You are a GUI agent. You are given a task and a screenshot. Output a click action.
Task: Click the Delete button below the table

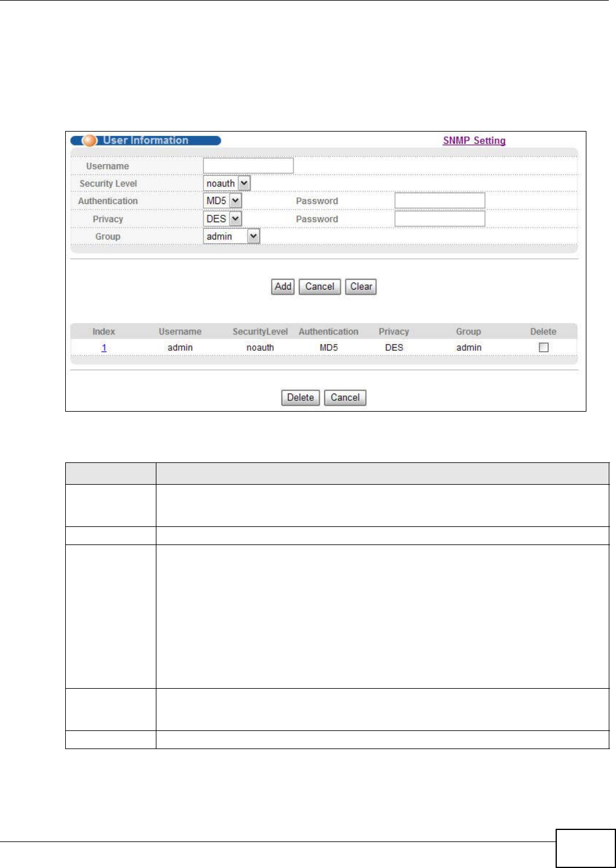coord(300,398)
